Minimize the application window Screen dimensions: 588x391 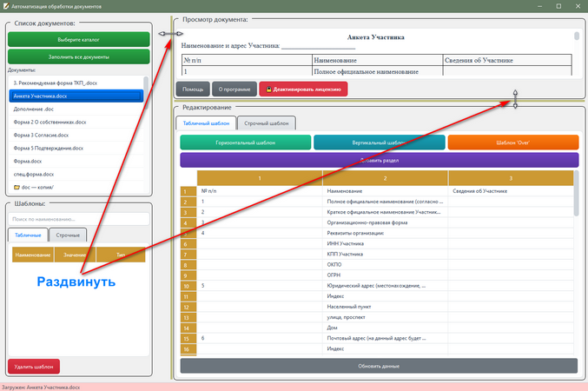pyautogui.click(x=539, y=6)
